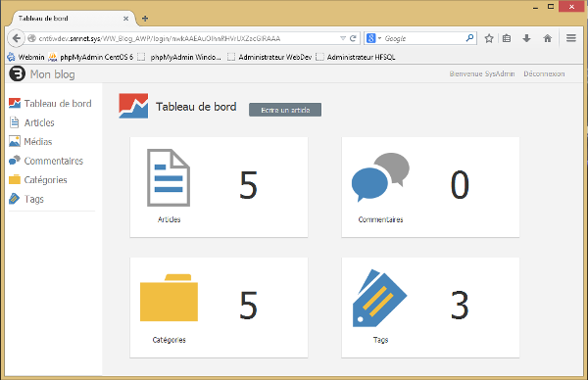Click the Tags card label
Screen dimensions: 588x380
tap(380, 340)
